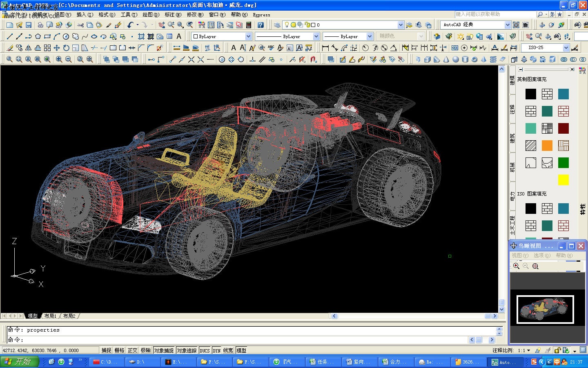Open the Express menu
Screen dimensions: 588x368
click(x=261, y=15)
